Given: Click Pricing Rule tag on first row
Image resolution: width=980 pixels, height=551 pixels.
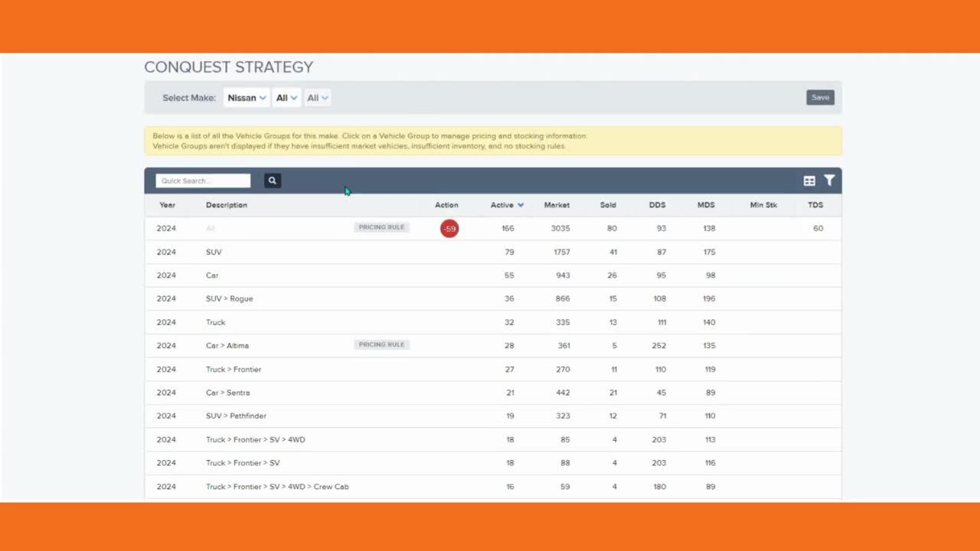Looking at the screenshot, I should click(x=381, y=227).
